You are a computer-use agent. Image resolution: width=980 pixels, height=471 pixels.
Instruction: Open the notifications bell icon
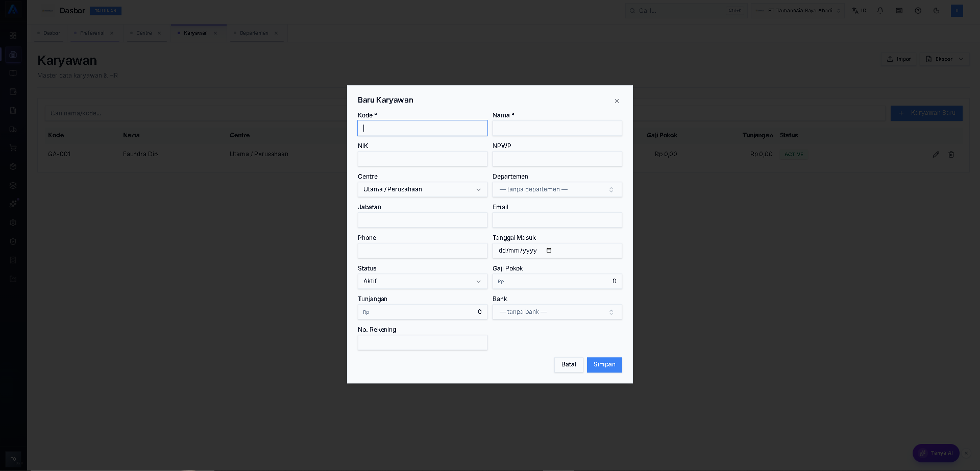coord(880,11)
